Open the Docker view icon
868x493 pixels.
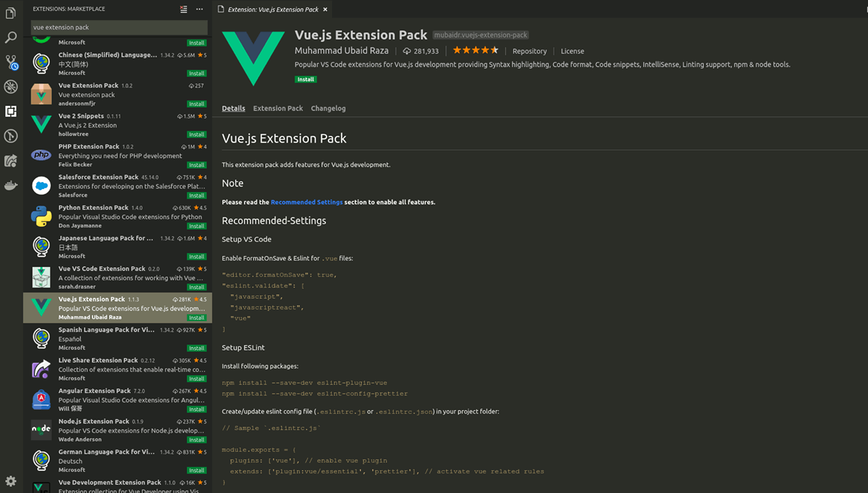coord(10,186)
